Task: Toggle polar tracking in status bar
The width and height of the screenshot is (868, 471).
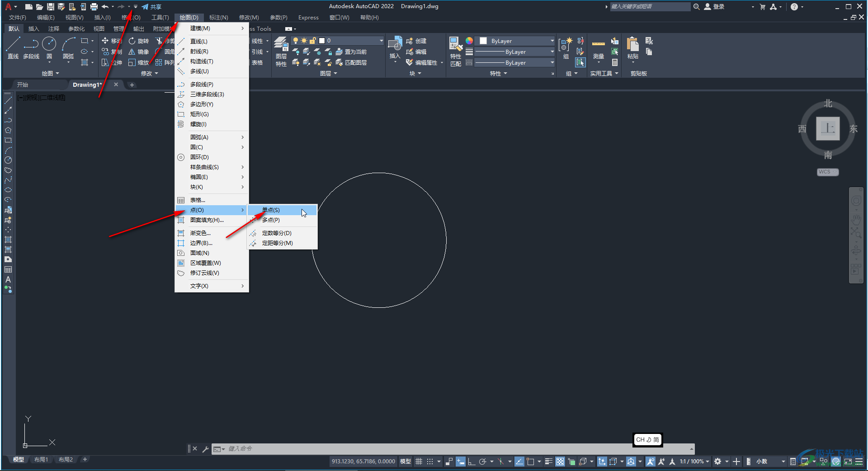Action: (482, 462)
